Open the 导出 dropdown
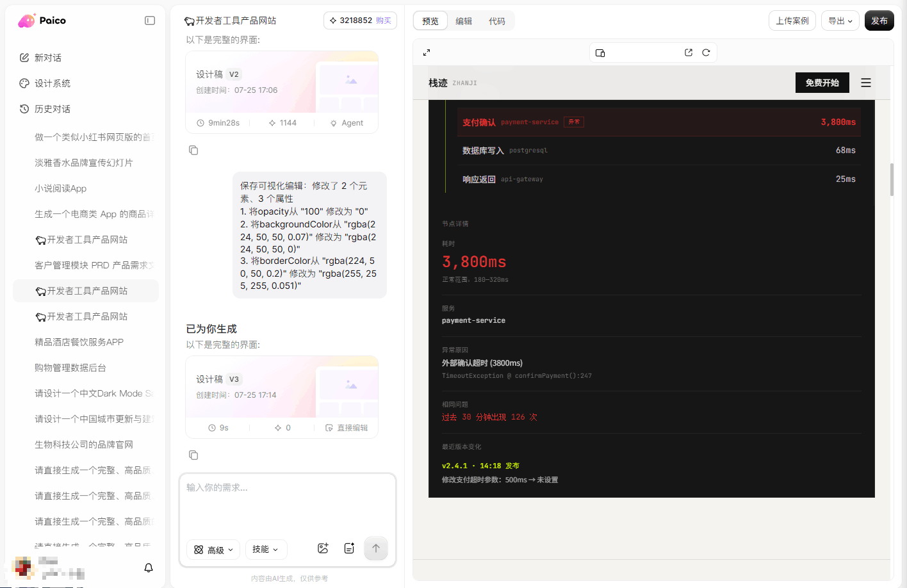The image size is (907, 588). 840,20
